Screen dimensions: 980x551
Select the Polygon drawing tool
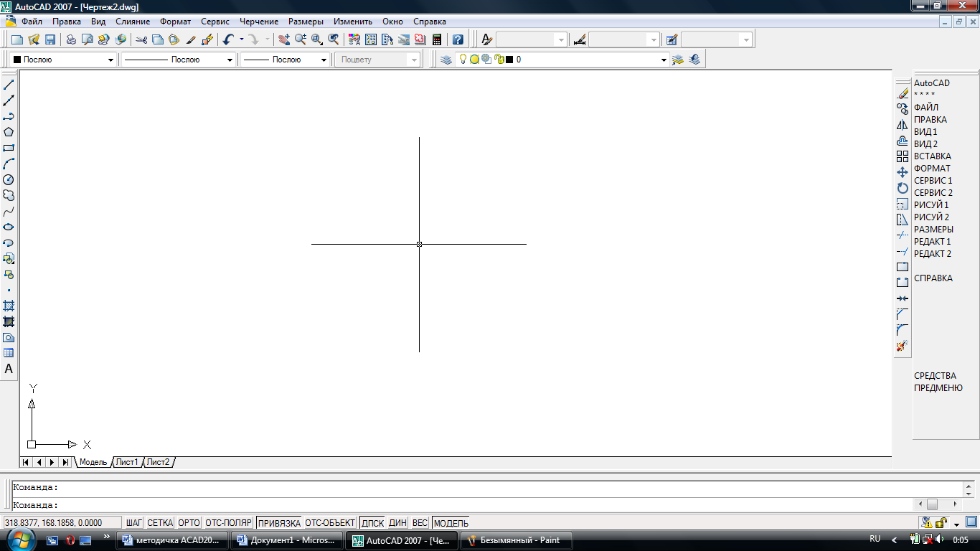point(9,132)
